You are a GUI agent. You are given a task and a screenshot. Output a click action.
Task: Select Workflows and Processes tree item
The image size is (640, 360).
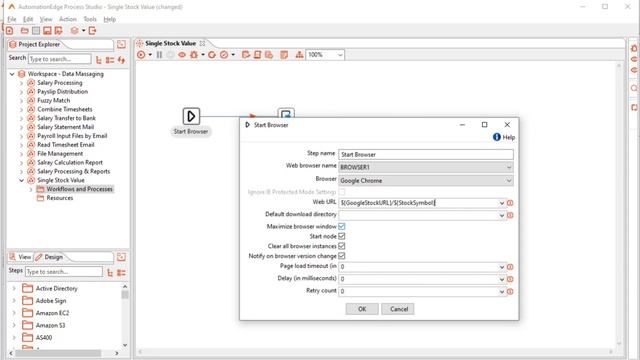point(79,189)
